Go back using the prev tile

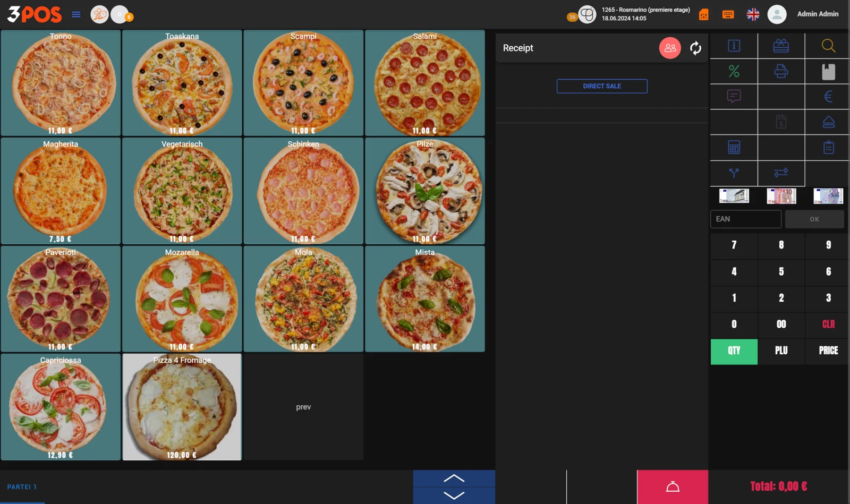pyautogui.click(x=303, y=407)
